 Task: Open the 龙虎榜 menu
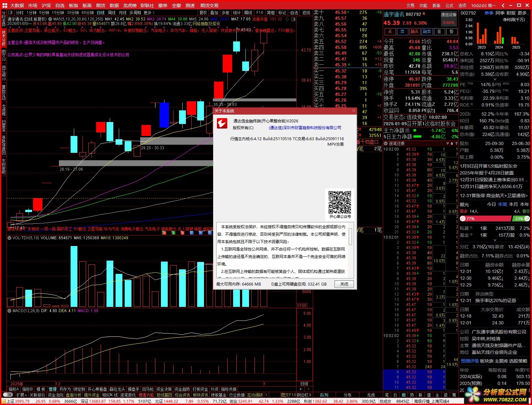click(x=130, y=6)
